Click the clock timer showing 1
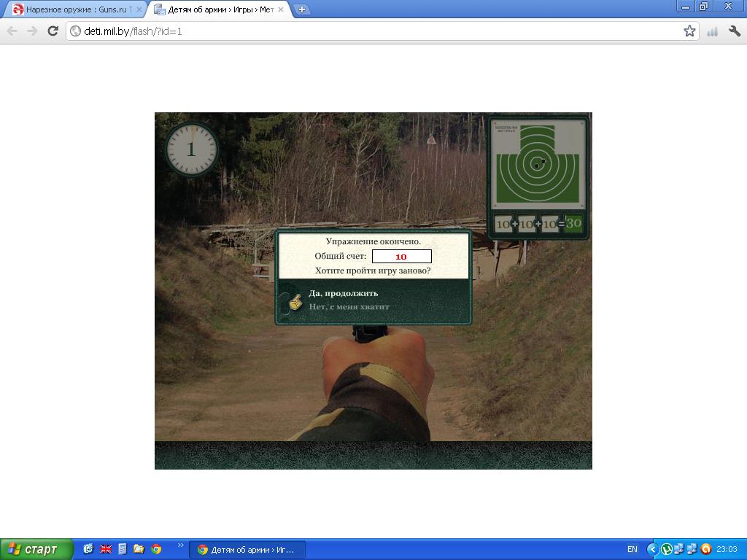747x560 pixels. point(192,149)
